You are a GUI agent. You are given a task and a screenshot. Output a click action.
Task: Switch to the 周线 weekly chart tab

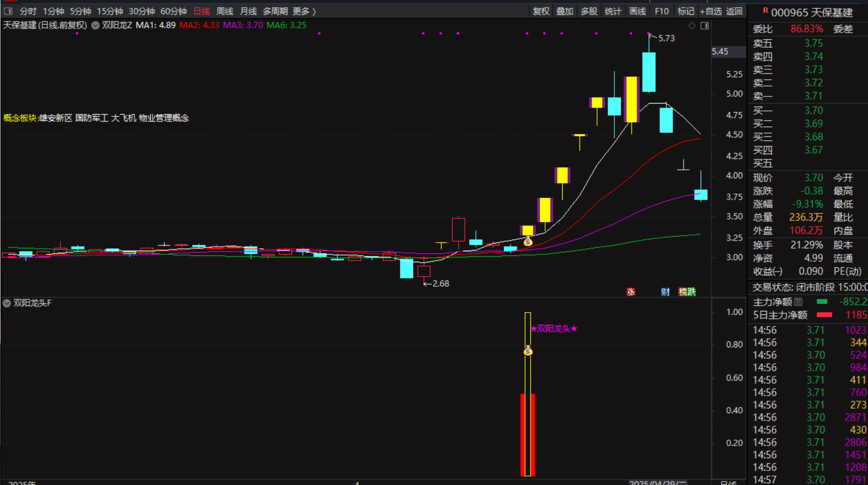click(224, 11)
